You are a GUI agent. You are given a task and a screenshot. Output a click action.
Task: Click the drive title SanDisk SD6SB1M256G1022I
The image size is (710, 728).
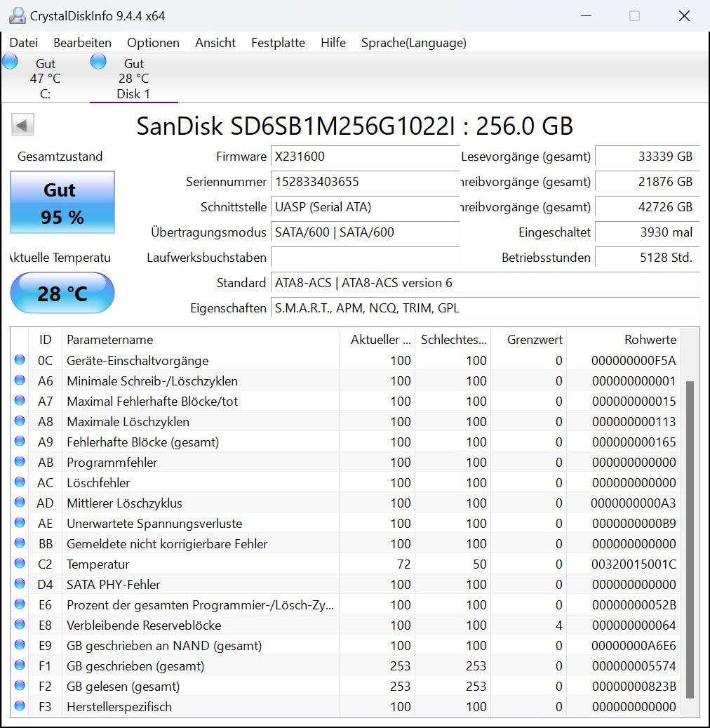click(354, 126)
